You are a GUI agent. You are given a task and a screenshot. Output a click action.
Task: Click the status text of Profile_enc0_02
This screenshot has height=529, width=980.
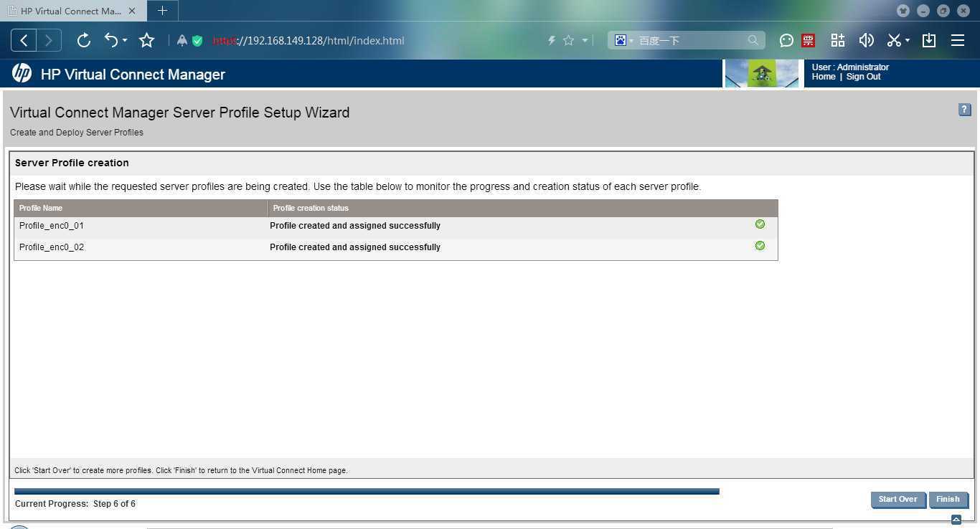point(355,247)
